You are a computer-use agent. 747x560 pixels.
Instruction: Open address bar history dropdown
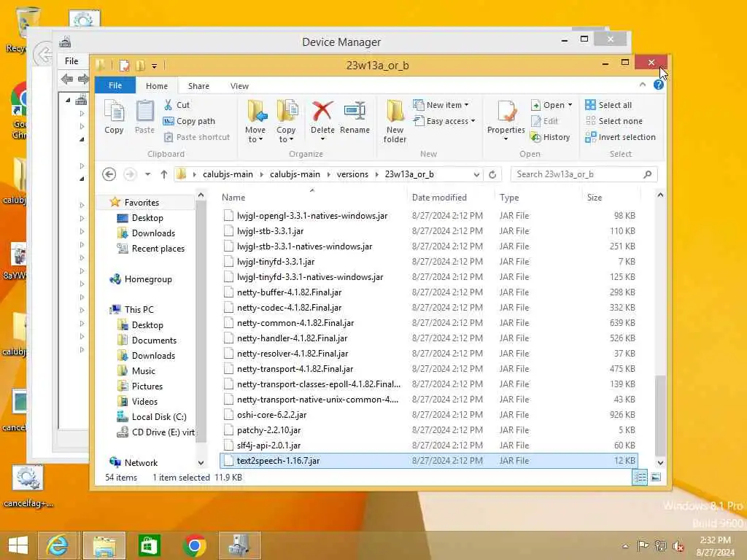(x=476, y=174)
